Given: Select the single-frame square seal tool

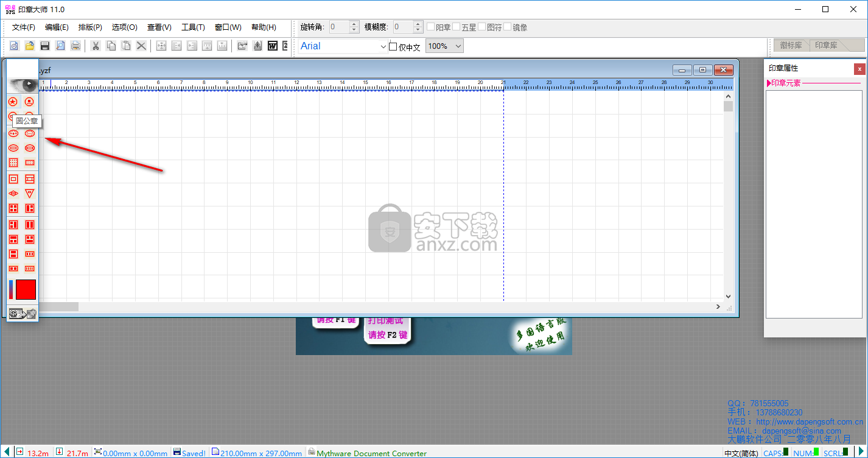Looking at the screenshot, I should pos(13,179).
